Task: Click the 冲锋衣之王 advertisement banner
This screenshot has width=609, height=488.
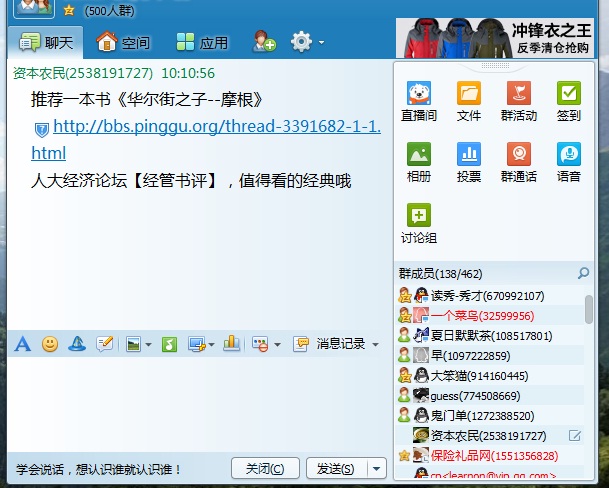Action: coord(495,38)
